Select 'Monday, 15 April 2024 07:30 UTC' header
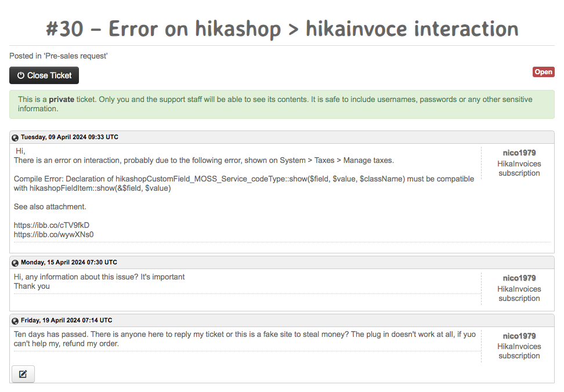The width and height of the screenshot is (564, 392). [68, 262]
